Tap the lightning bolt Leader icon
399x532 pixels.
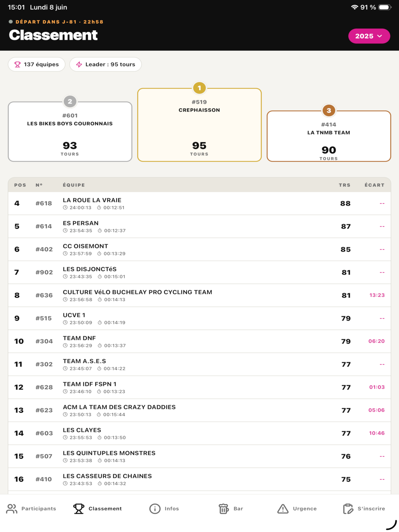pos(79,64)
